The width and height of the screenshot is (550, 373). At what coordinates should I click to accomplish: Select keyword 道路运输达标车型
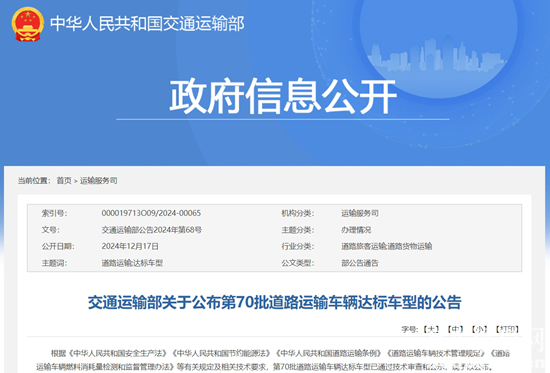tap(132, 263)
